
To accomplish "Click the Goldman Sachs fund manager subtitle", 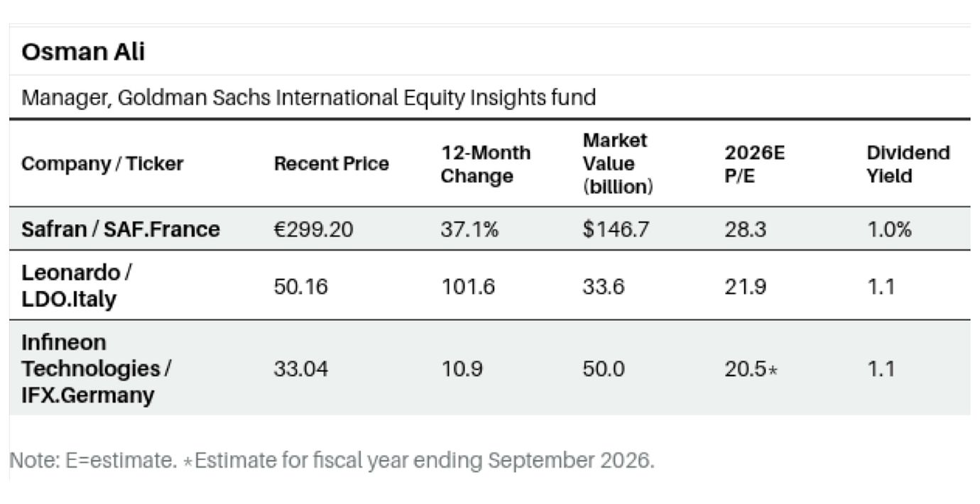I will tap(309, 97).
